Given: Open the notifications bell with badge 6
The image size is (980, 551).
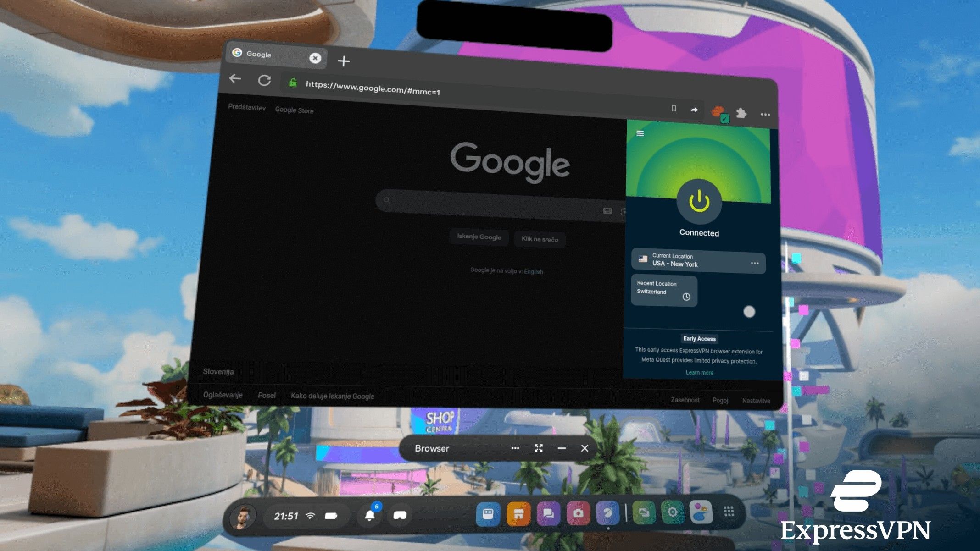Looking at the screenshot, I should [x=370, y=515].
